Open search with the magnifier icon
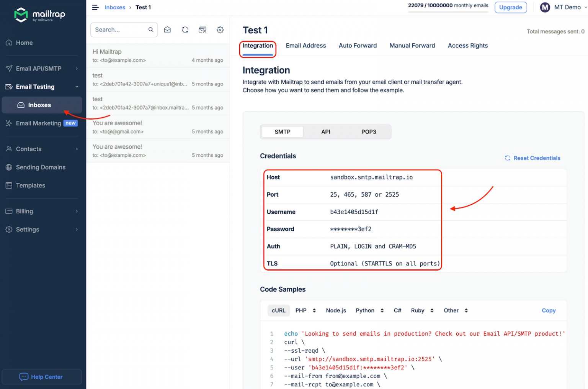The width and height of the screenshot is (588, 389). [151, 30]
